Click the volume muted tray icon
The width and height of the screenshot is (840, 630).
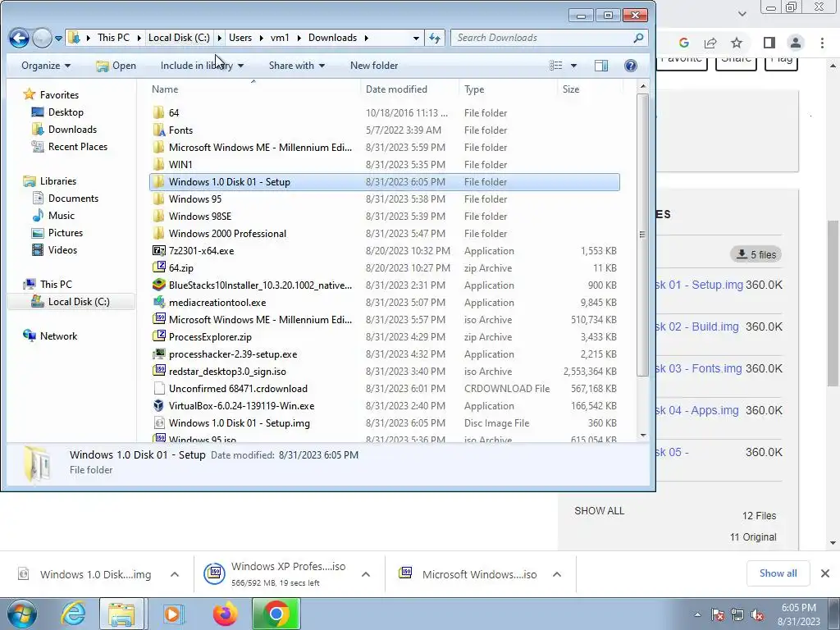click(757, 615)
